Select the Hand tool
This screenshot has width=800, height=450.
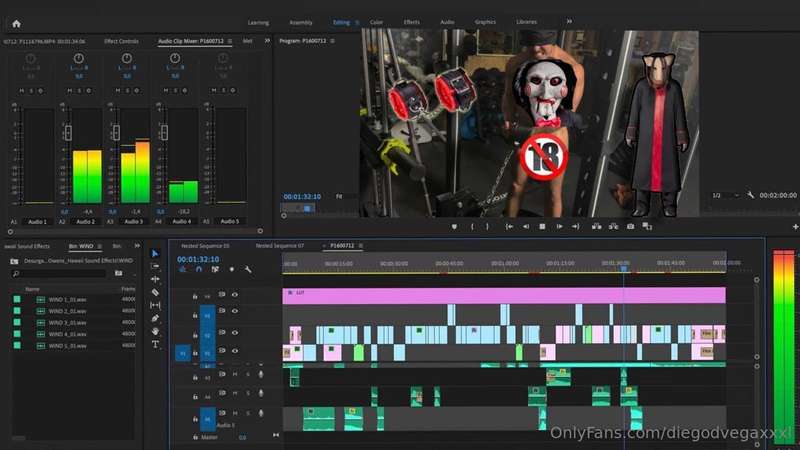point(155,331)
